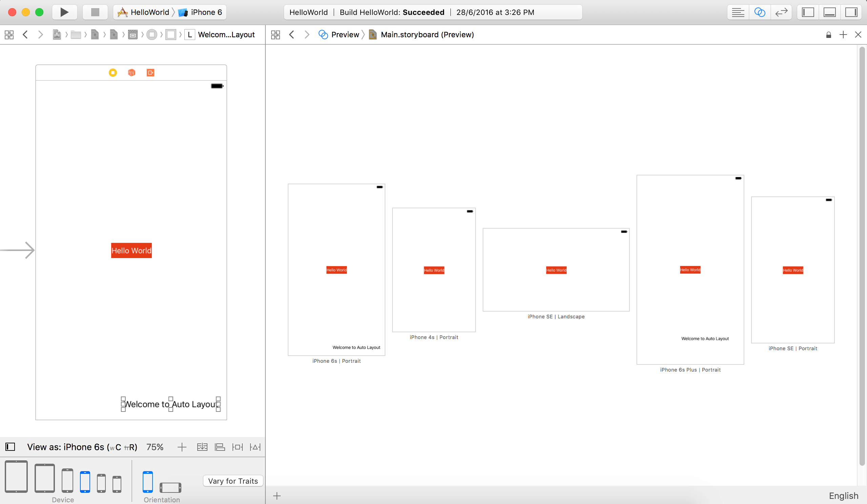Switch to the Version editor icon

click(781, 13)
